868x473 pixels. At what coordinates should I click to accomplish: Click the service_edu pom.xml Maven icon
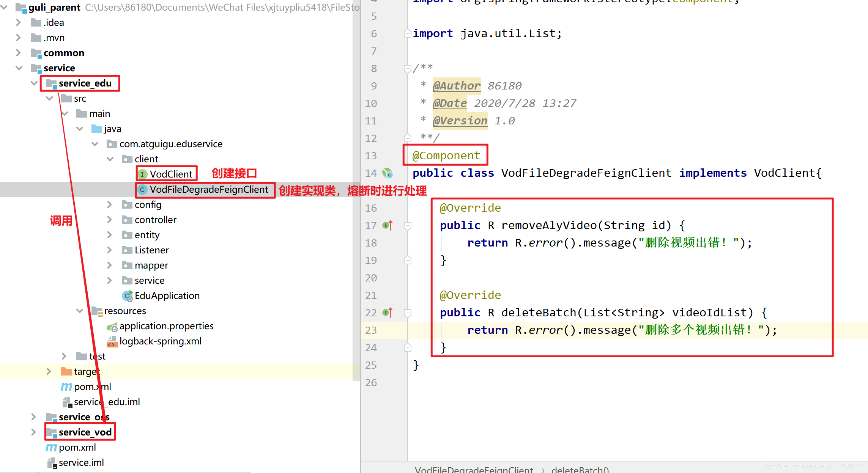pyautogui.click(x=66, y=387)
